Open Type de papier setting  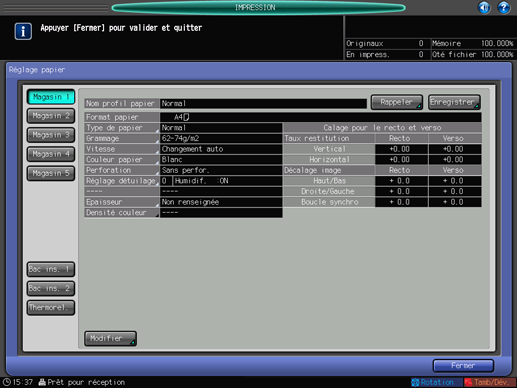(122, 128)
